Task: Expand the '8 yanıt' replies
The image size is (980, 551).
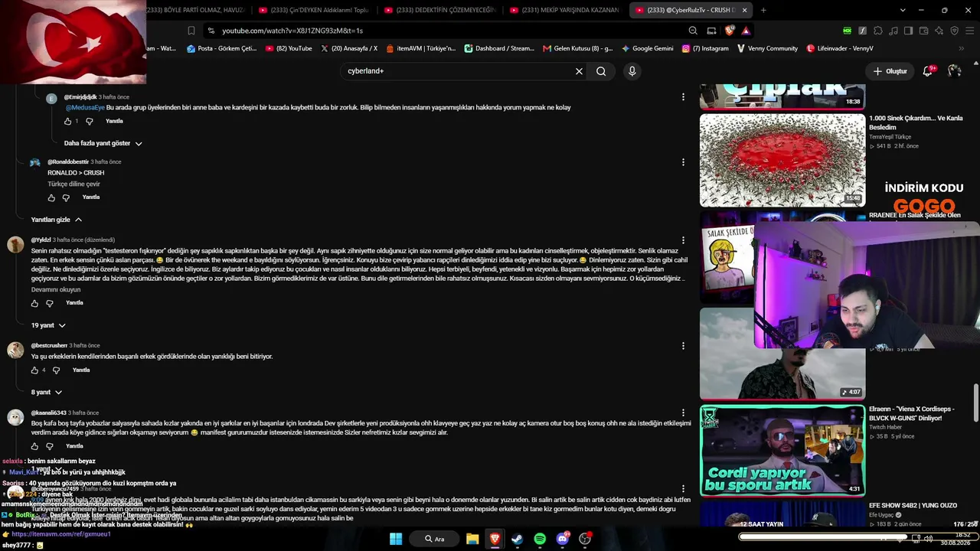Action: click(x=47, y=392)
